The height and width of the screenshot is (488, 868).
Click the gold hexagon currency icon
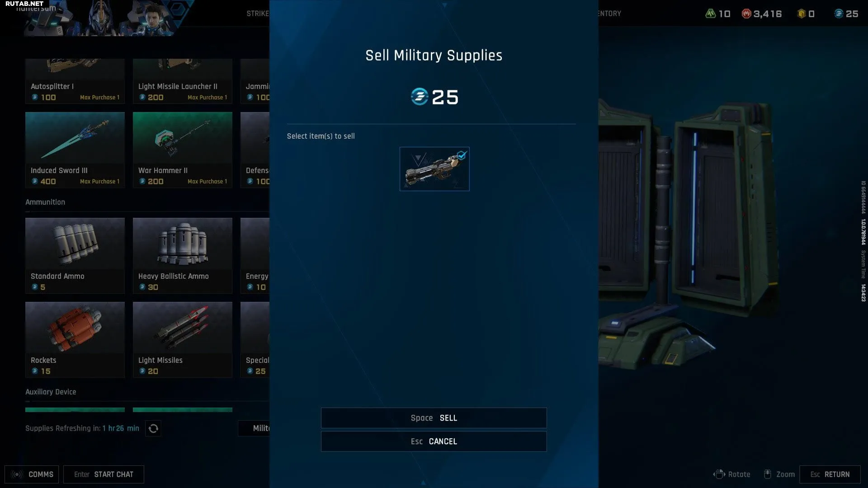click(x=802, y=14)
